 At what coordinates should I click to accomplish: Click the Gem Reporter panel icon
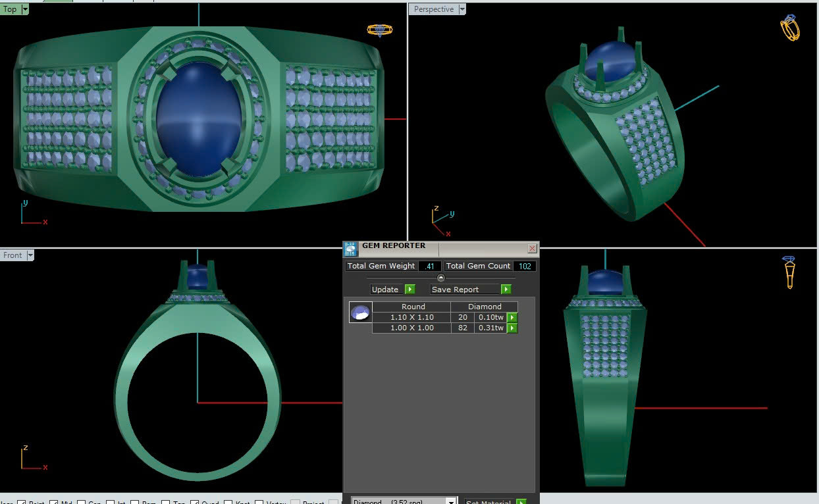(x=351, y=249)
